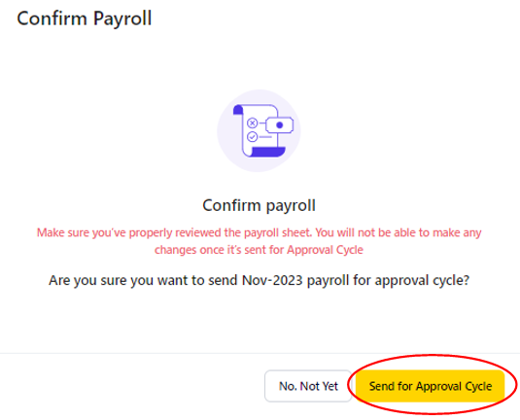This screenshot has width=520, height=420.
Task: Select the Confirm Payroll dialog title
Action: coord(85,18)
